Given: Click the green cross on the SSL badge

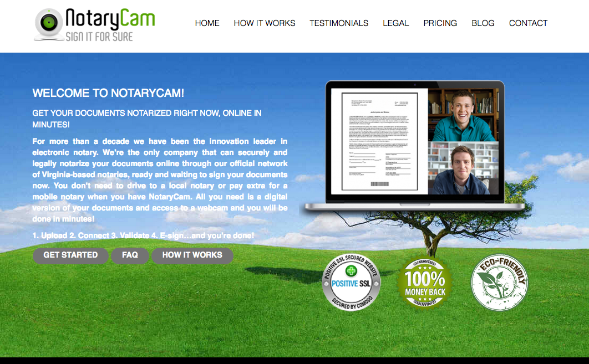Looking at the screenshot, I should pyautogui.click(x=352, y=271).
